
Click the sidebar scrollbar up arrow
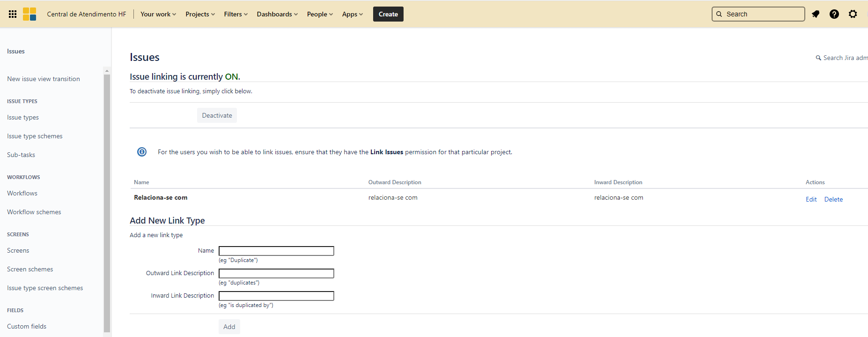(107, 71)
